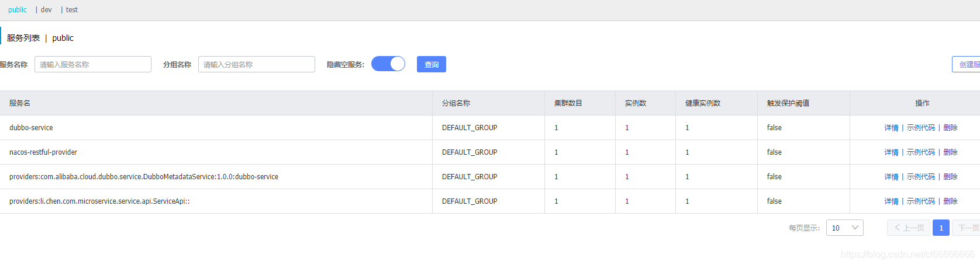Screen dimensions: 980x265
Task: Switch to the public namespace tab
Action: [18, 10]
